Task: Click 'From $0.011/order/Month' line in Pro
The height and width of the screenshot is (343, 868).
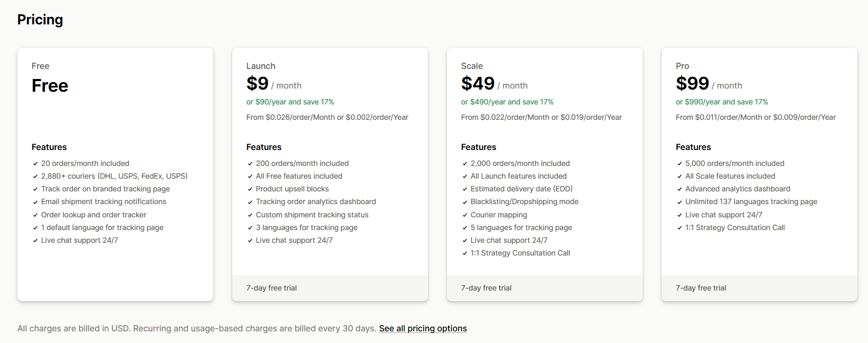Action: tap(756, 117)
